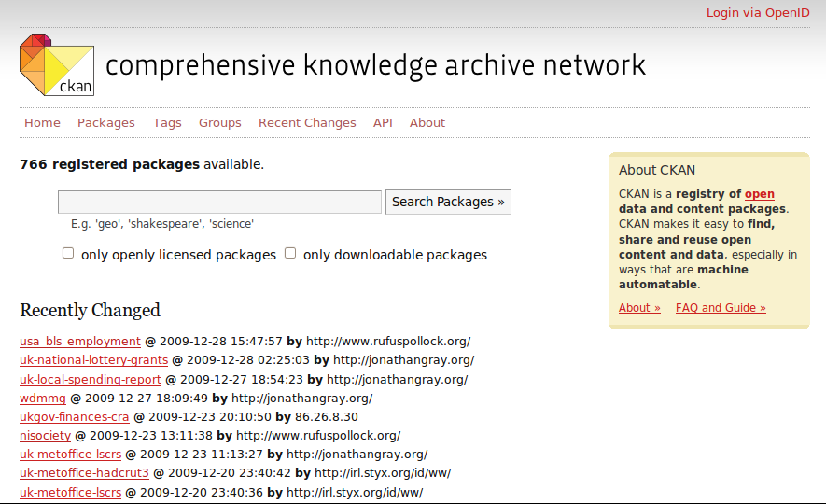Click the timestamp 2009-12-28 15:47:57
The width and height of the screenshot is (826, 504).
(220, 342)
